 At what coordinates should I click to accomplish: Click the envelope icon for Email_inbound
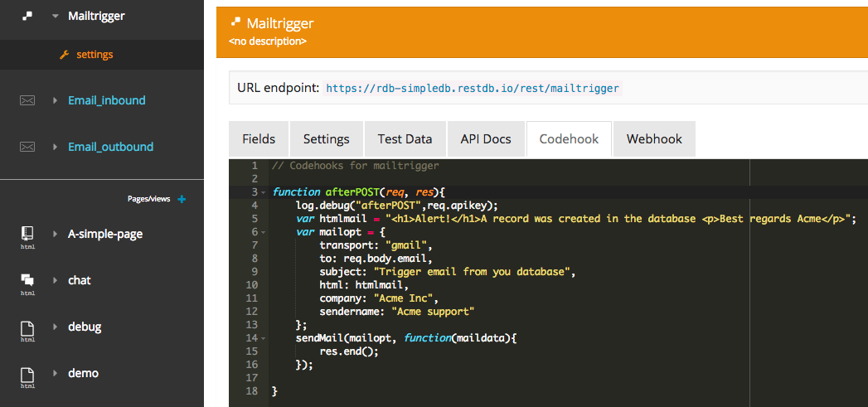pyautogui.click(x=27, y=100)
